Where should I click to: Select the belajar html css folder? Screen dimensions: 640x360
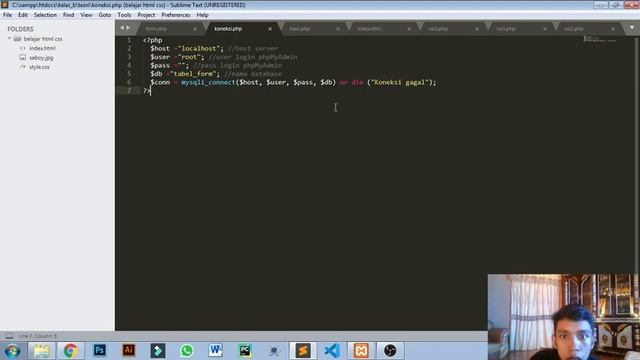(43, 39)
